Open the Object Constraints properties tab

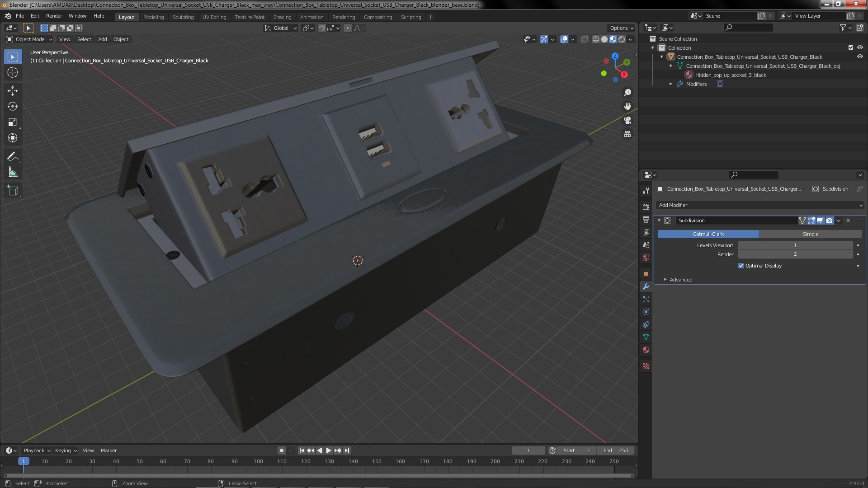point(646,324)
